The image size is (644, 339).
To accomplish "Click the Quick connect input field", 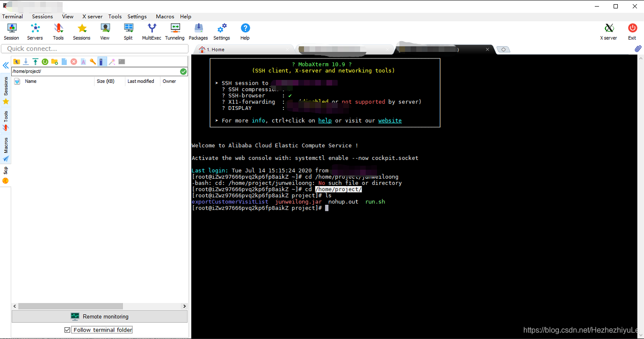I will click(95, 49).
